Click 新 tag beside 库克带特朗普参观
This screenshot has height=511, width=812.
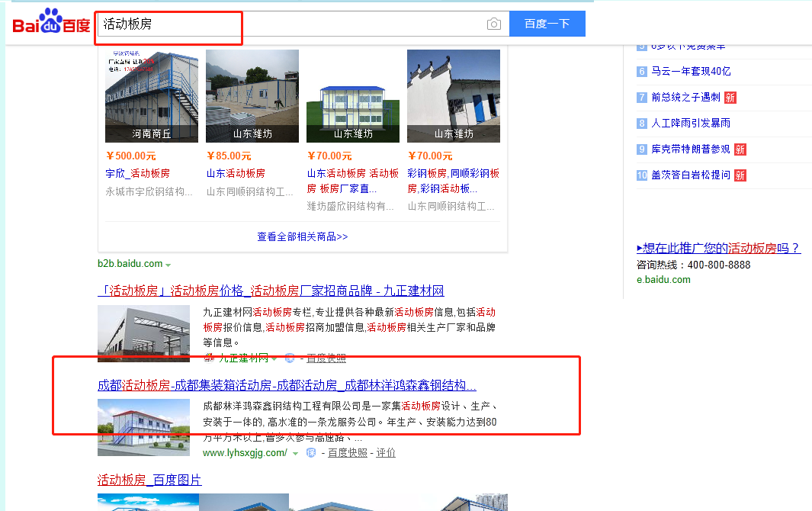coord(740,149)
